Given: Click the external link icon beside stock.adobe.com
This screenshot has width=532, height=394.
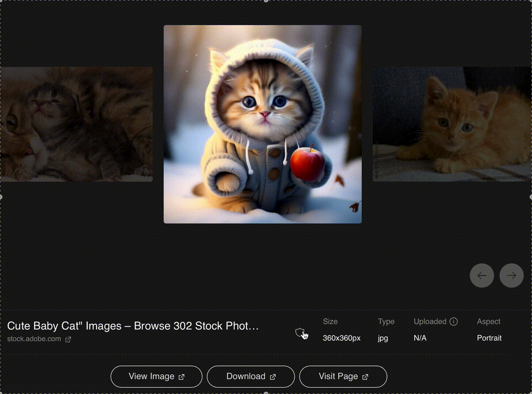Looking at the screenshot, I should click(x=68, y=339).
